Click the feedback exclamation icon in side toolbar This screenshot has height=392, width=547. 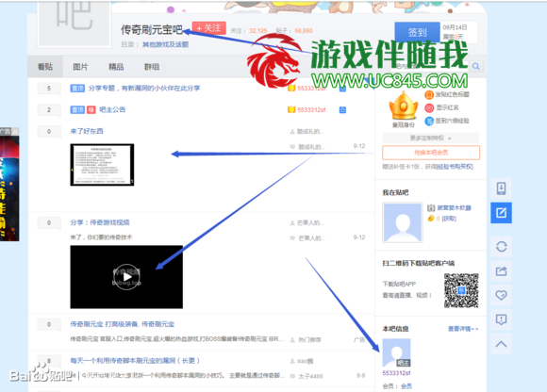[x=501, y=319]
